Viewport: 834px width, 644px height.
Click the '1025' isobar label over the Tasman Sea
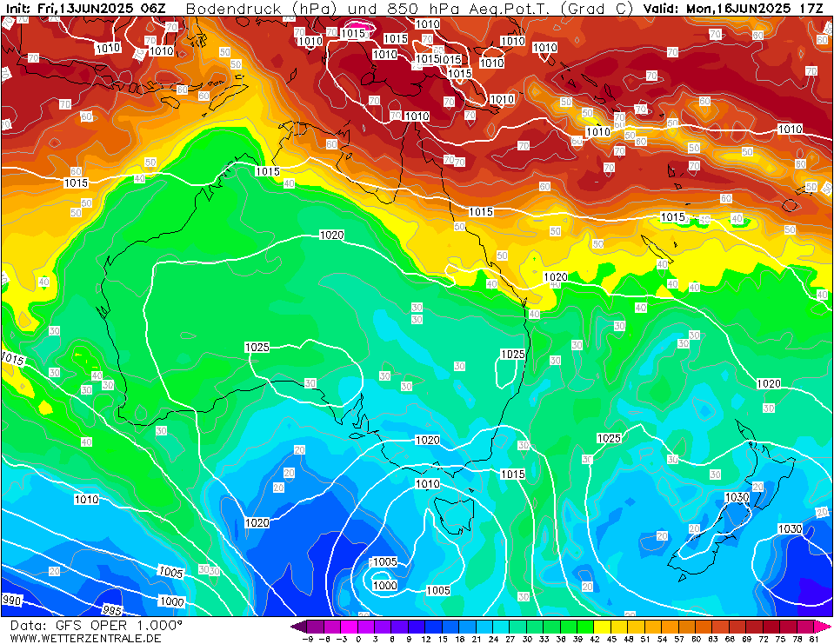609,438
